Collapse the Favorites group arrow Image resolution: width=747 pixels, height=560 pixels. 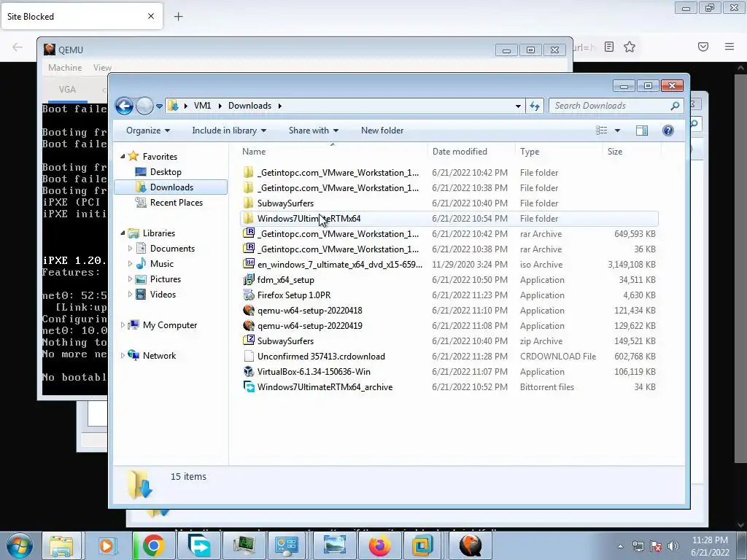[123, 156]
